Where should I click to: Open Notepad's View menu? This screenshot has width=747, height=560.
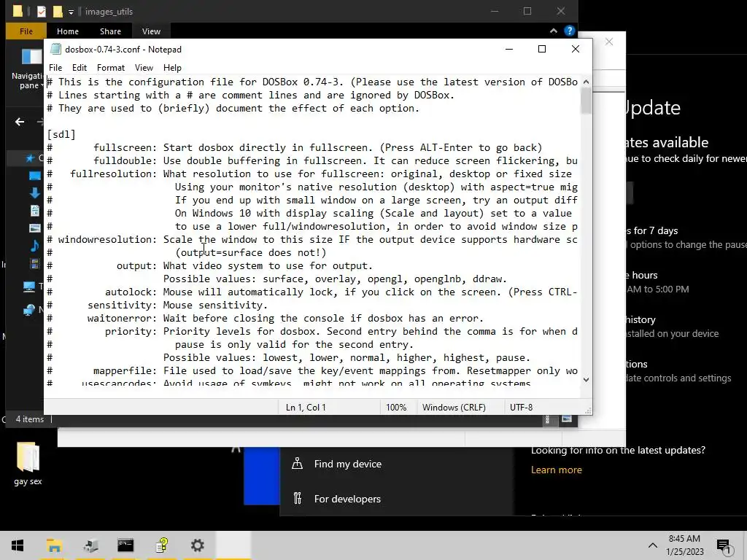(x=144, y=68)
